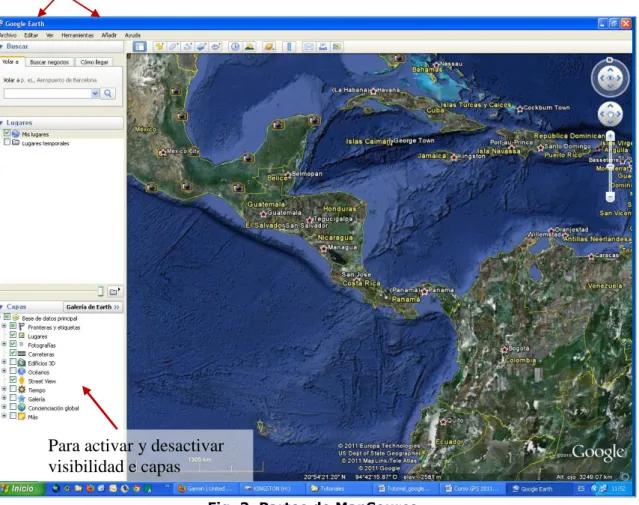Image resolution: width=639 pixels, height=505 pixels.
Task: Expand the Fronteras y etiquetas tree node
Action: point(4,326)
